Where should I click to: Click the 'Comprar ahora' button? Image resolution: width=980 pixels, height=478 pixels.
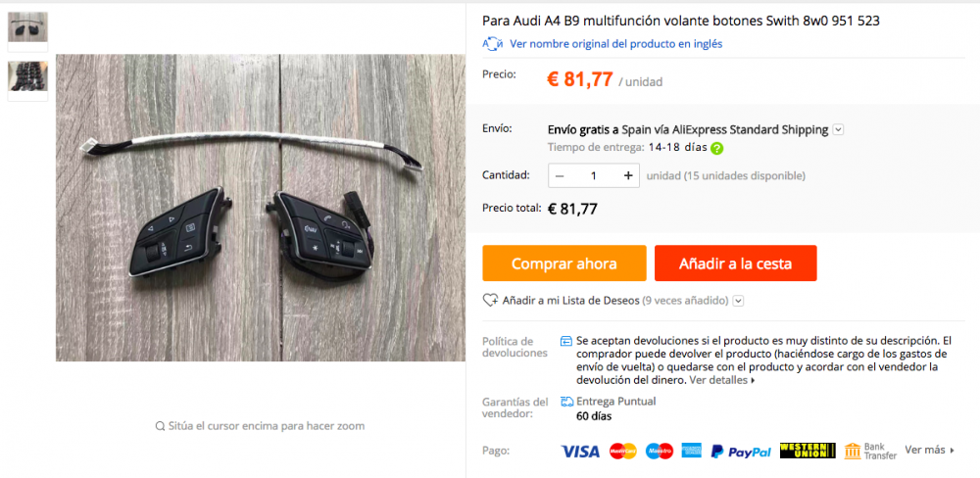[x=564, y=263]
